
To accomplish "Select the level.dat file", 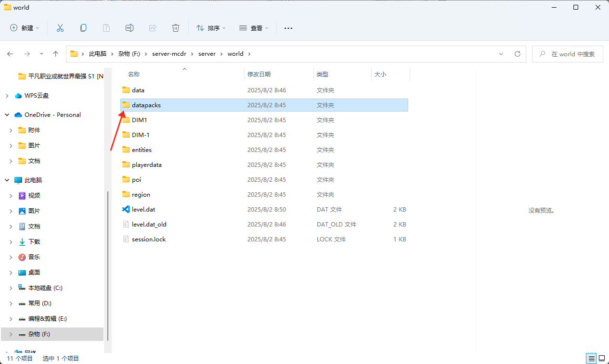I will coord(143,210).
